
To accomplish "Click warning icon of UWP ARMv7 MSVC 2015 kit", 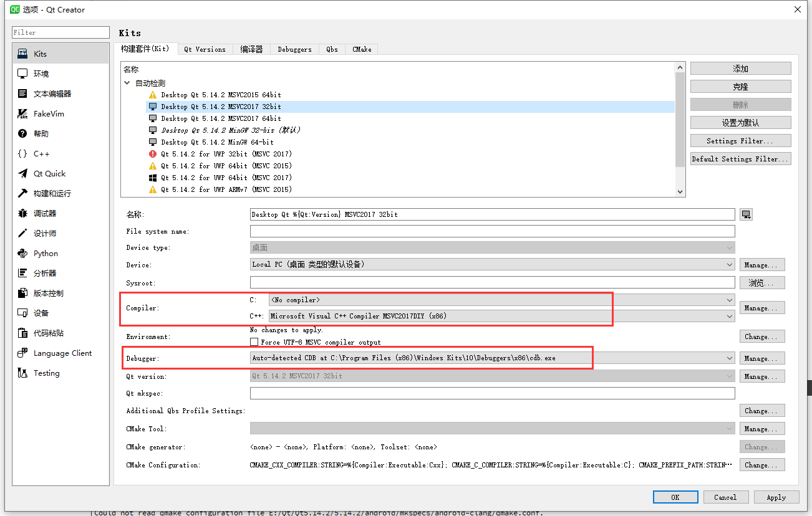I will pos(153,189).
